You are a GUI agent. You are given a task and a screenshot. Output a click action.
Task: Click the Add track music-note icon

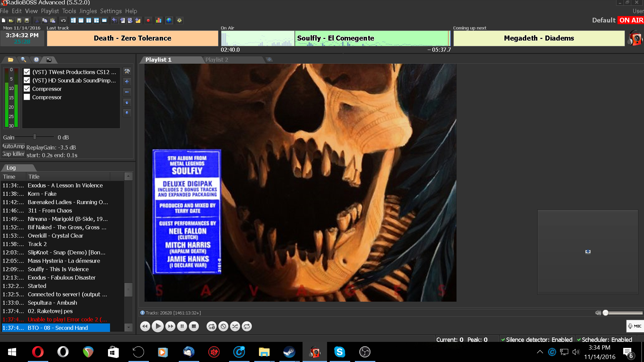coord(114,20)
